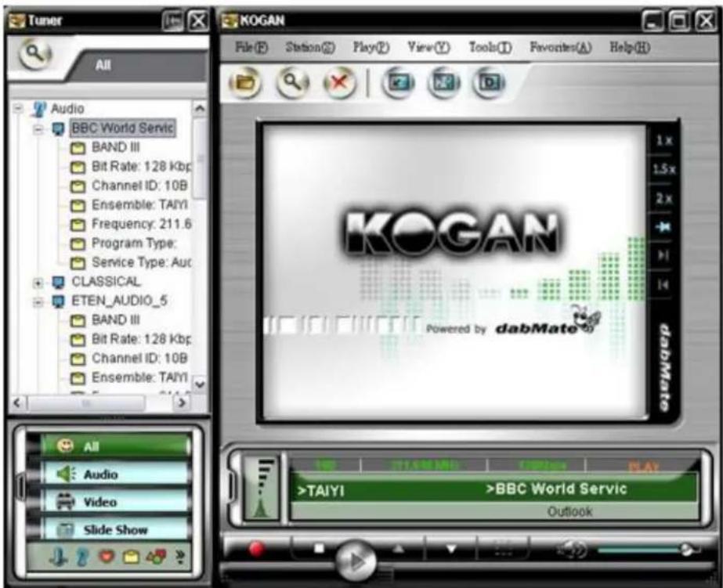Screen dimensions: 723x588
Task: Click the up-arrow channel button
Action: click(x=399, y=548)
